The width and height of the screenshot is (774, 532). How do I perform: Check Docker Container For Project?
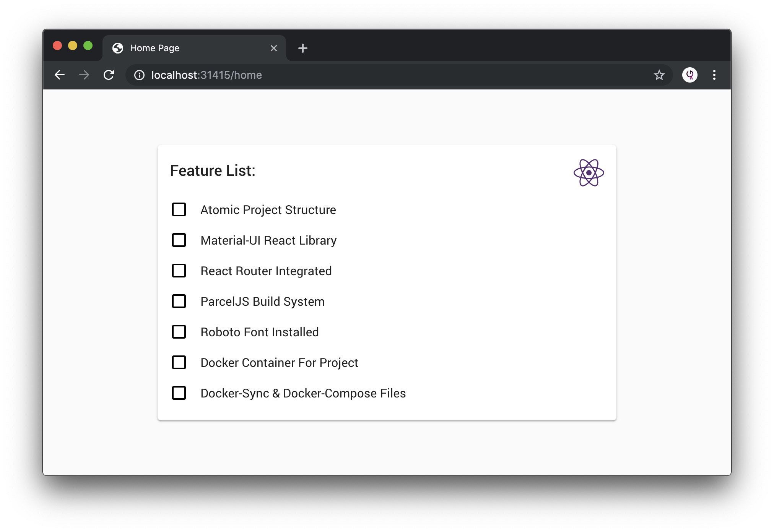[x=179, y=362]
